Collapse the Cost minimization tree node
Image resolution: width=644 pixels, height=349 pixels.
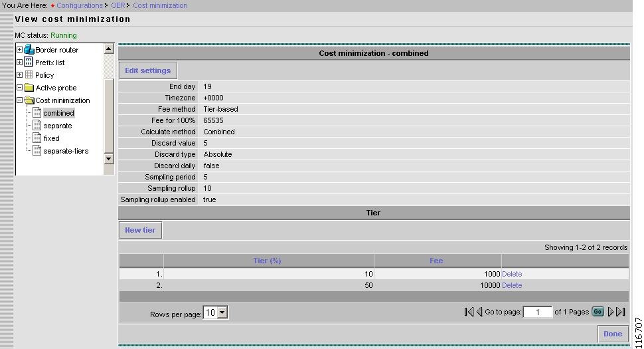pos(19,100)
